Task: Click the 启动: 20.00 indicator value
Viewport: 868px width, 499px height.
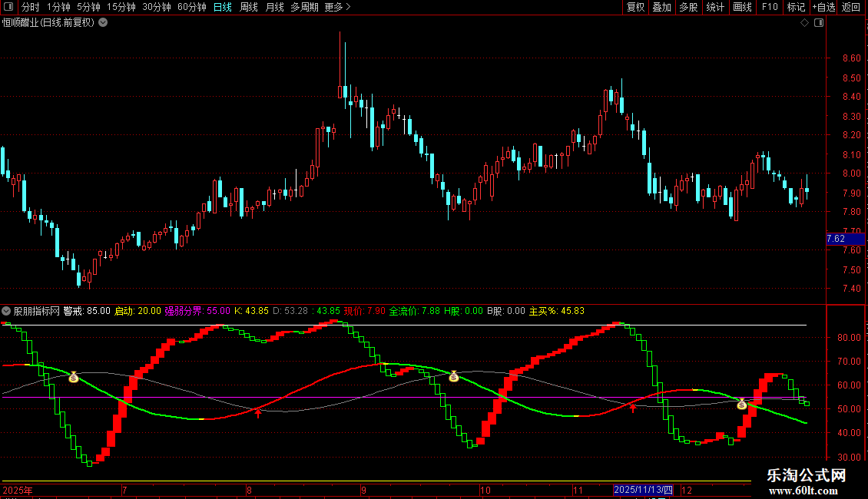Action: point(137,311)
